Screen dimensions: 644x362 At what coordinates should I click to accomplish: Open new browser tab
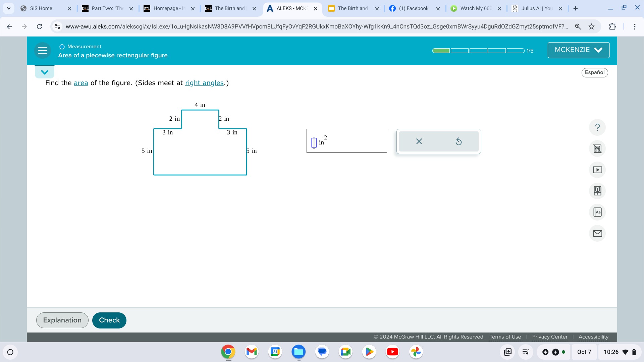coord(576,8)
